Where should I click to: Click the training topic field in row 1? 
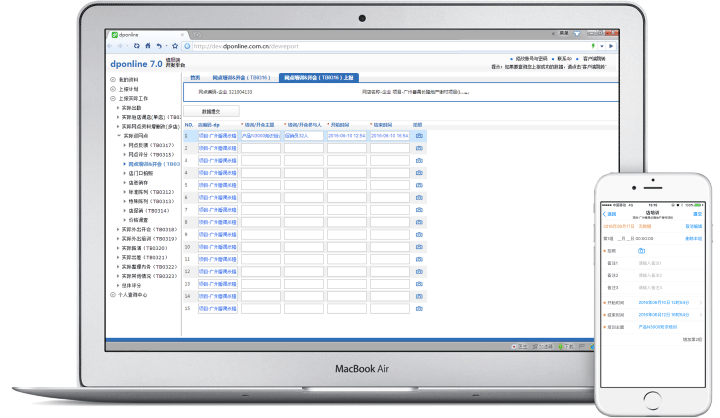[261, 136]
